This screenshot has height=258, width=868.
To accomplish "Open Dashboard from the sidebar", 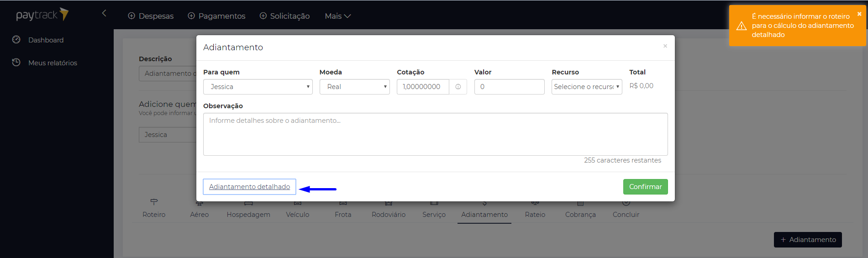I will tap(46, 40).
